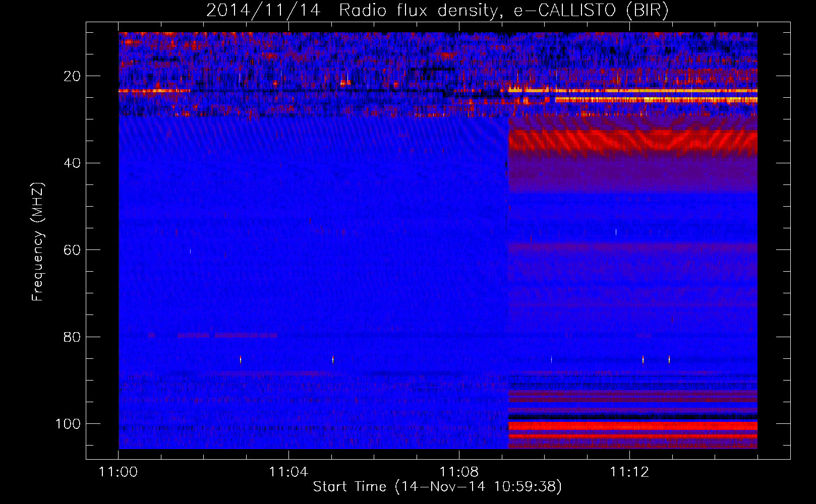Click the plot title mentioning e-CALLISTO (BIR)
Viewport: 816px width, 504px height.
pos(437,11)
